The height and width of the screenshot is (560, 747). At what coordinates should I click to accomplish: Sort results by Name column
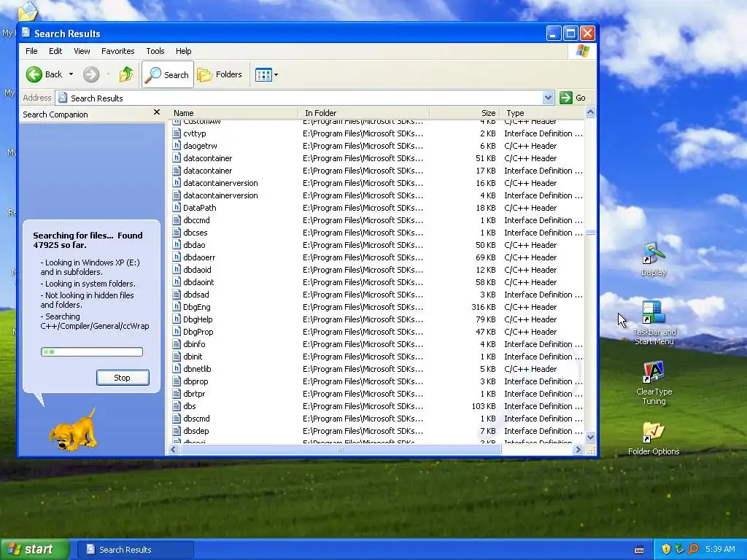233,113
